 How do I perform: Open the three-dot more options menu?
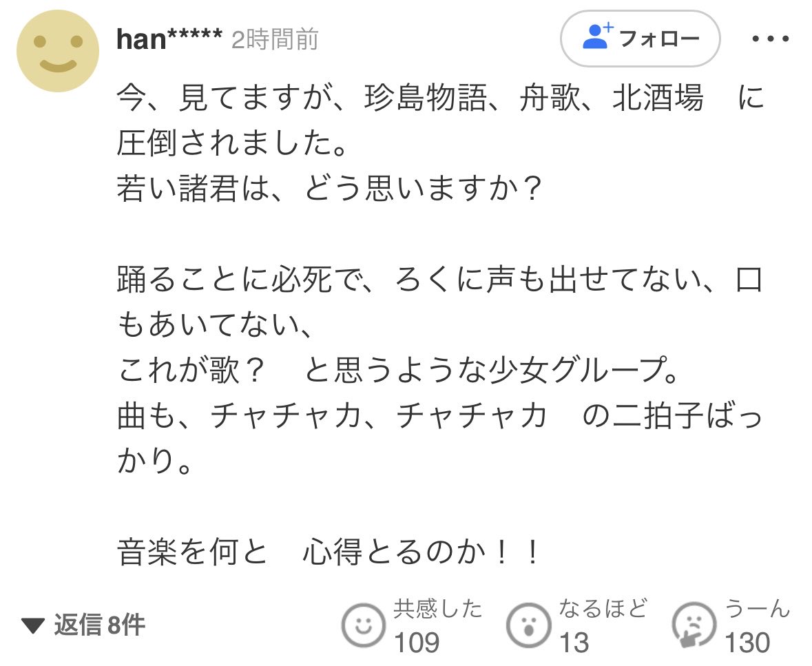point(770,39)
